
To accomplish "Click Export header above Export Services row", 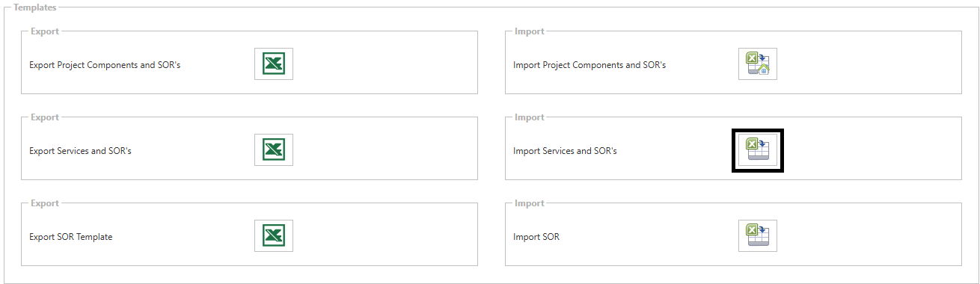I will [x=45, y=117].
